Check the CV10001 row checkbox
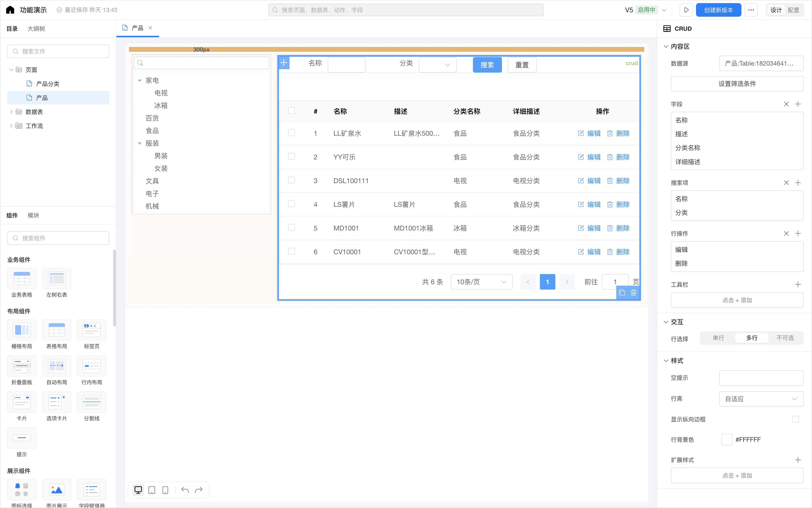This screenshot has height=508, width=812. [x=291, y=251]
